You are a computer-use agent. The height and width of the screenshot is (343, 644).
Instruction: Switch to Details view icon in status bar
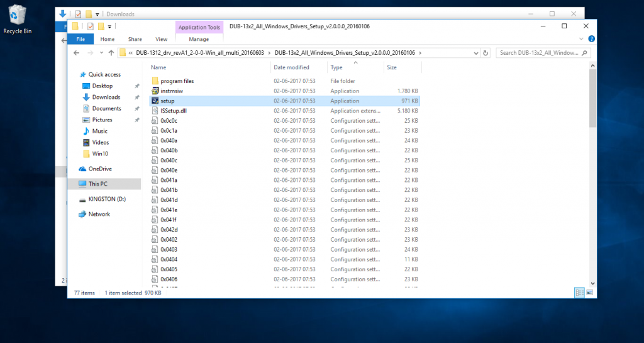point(579,293)
